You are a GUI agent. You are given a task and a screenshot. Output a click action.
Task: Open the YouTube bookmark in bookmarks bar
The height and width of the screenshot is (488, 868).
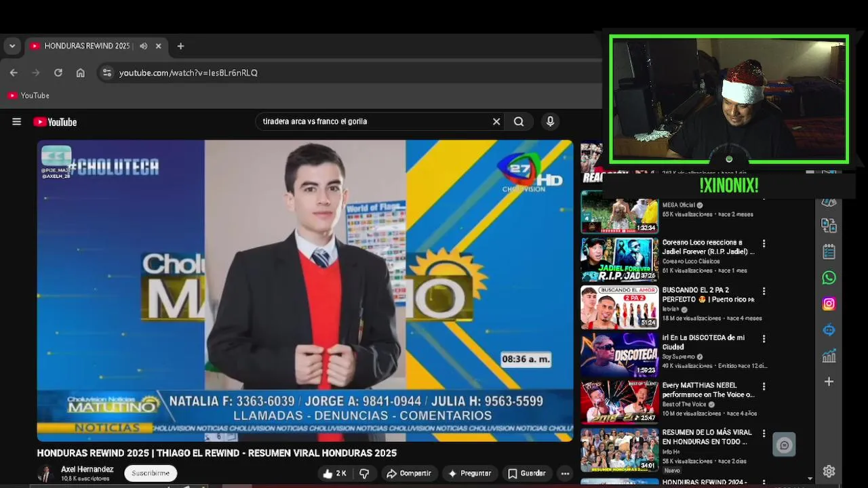28,96
